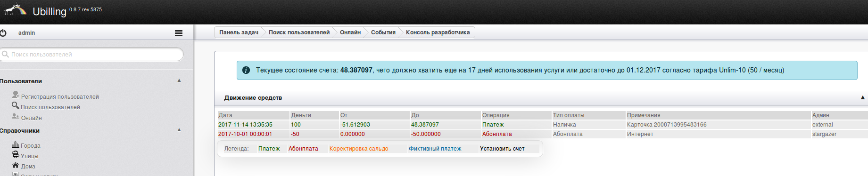Click the Движение средств panel title
This screenshot has height=176, width=868.
click(253, 98)
